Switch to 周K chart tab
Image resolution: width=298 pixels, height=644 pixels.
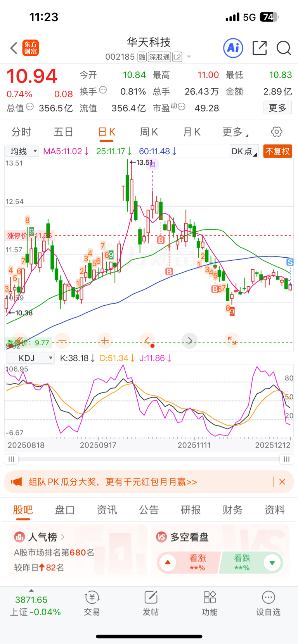point(149,132)
